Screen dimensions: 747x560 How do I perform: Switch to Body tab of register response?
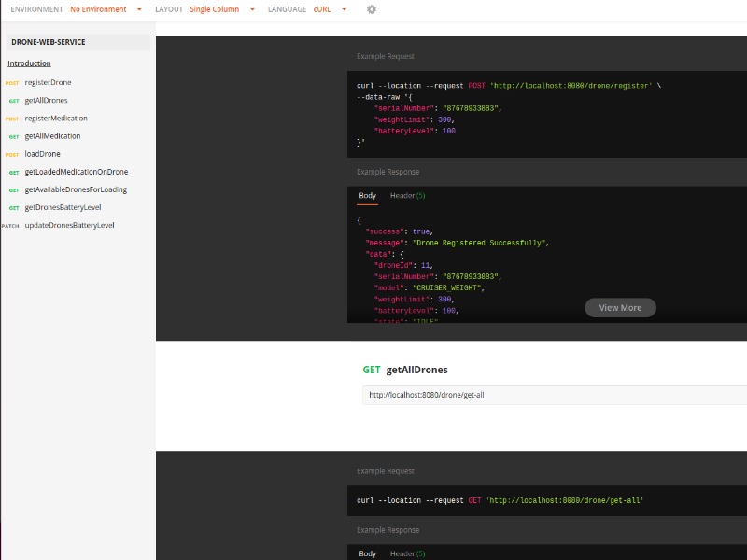(x=367, y=196)
